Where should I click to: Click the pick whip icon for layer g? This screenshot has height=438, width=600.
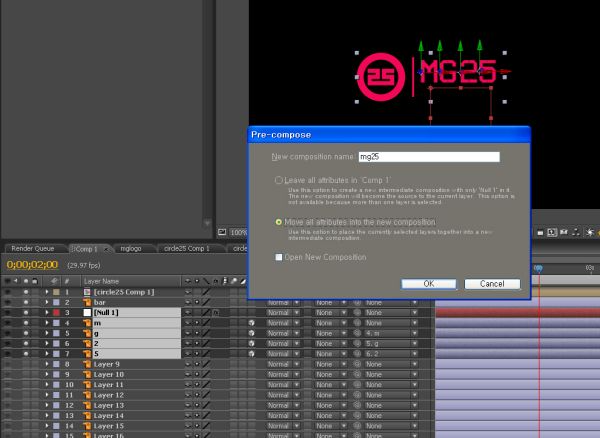tap(357, 333)
